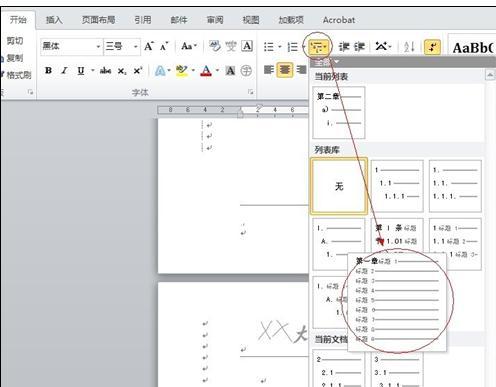Click the character shading A icon
This screenshot has width=496, height=387.
(230, 71)
